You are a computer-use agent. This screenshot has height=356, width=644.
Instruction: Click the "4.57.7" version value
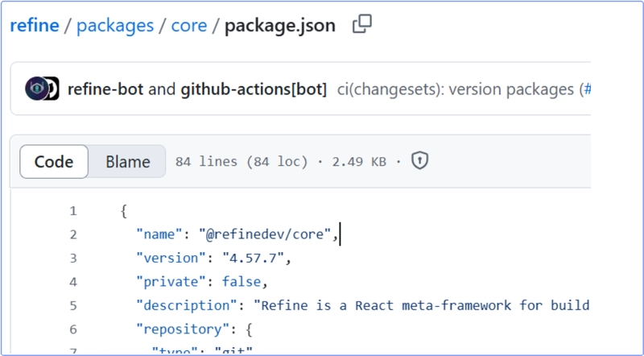point(253,259)
